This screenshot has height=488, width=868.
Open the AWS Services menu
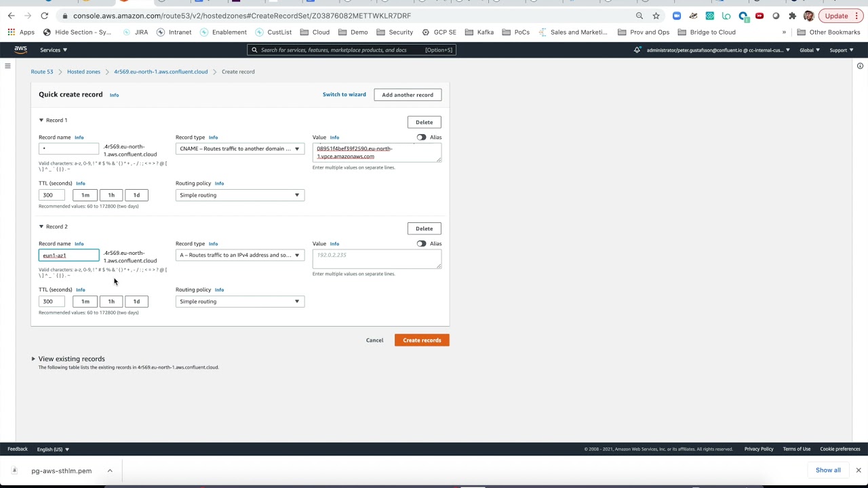pyautogui.click(x=54, y=49)
